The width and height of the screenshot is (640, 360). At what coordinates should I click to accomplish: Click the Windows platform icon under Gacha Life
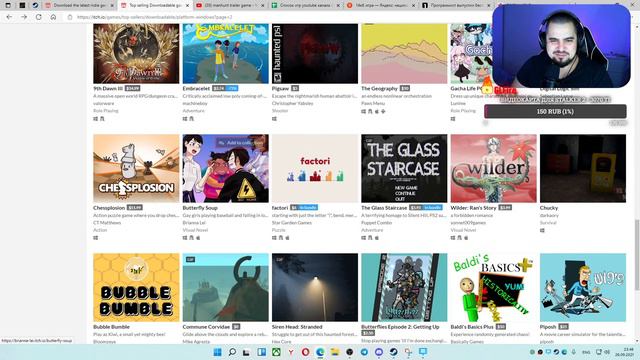pos(453,119)
